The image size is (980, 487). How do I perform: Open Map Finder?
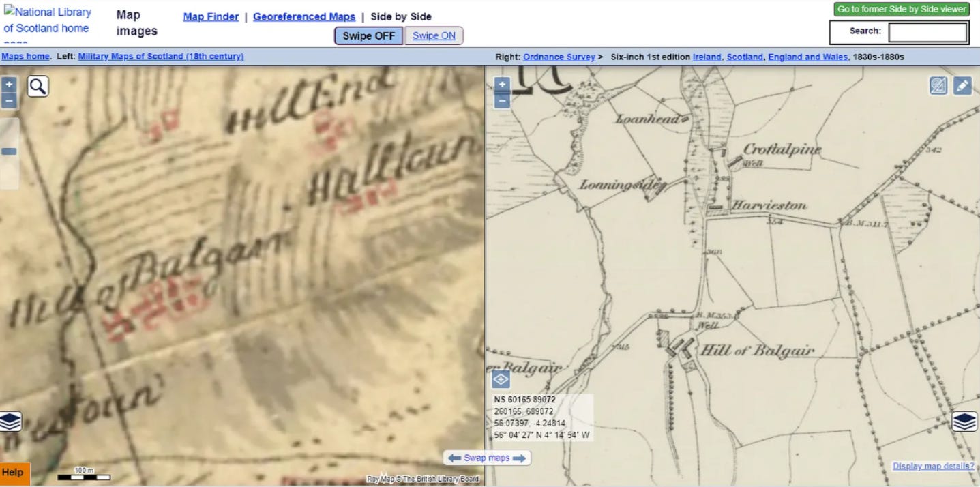[x=211, y=17]
